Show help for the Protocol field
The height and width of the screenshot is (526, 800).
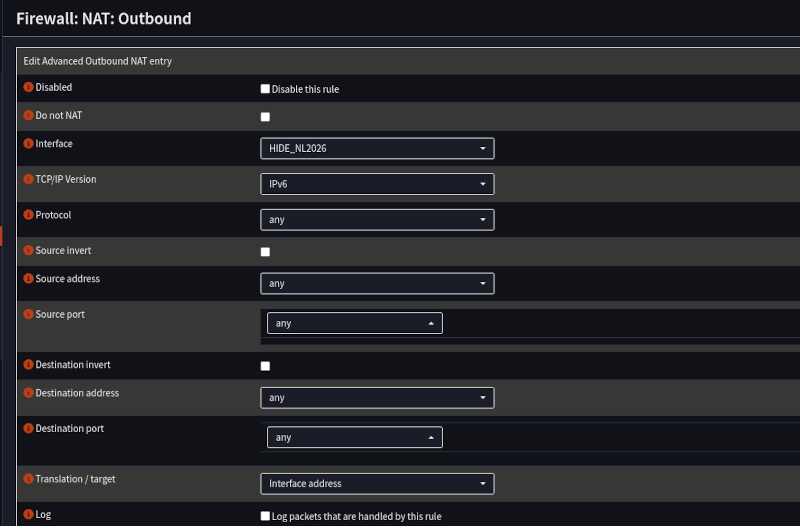pyautogui.click(x=28, y=215)
